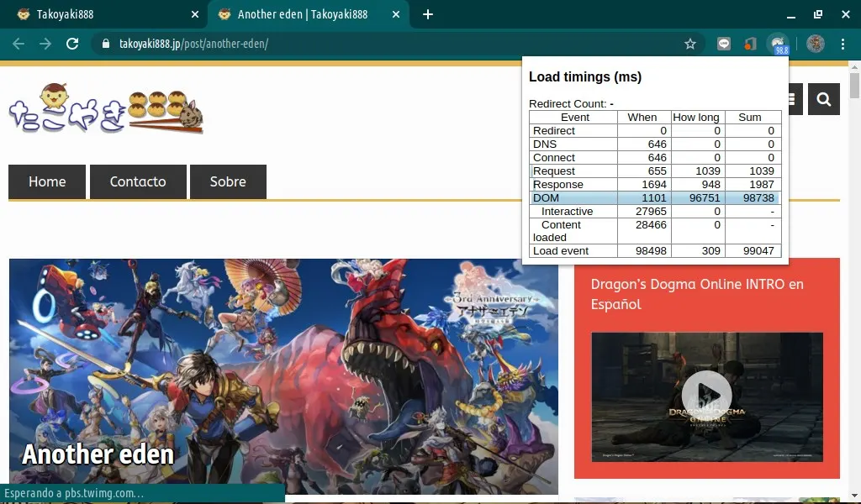Screen dimensions: 861x504
Task: Open the orange extension icon in toolbar
Action: pyautogui.click(x=750, y=44)
